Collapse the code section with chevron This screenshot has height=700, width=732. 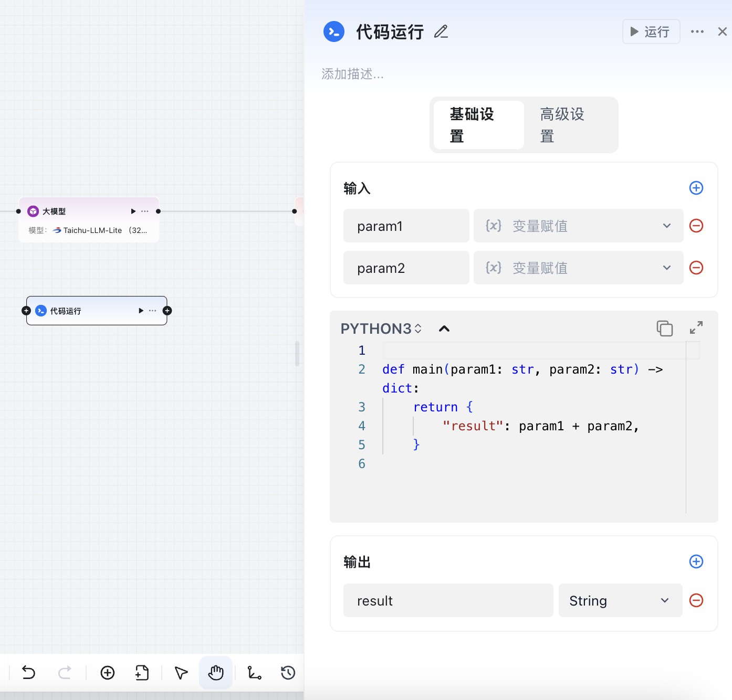pos(444,328)
